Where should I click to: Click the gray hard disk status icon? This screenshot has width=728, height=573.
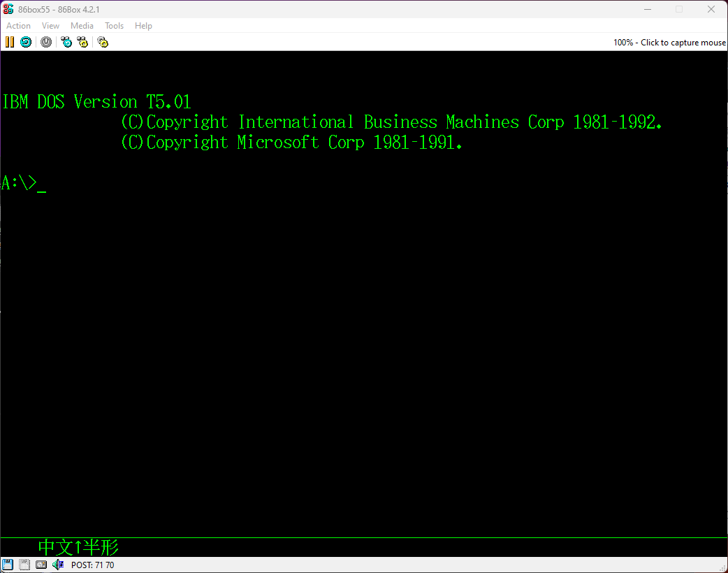click(x=41, y=565)
